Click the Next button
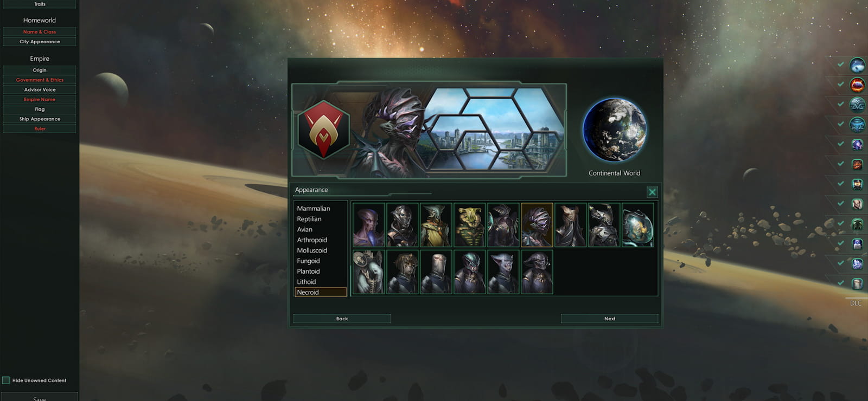 point(610,319)
